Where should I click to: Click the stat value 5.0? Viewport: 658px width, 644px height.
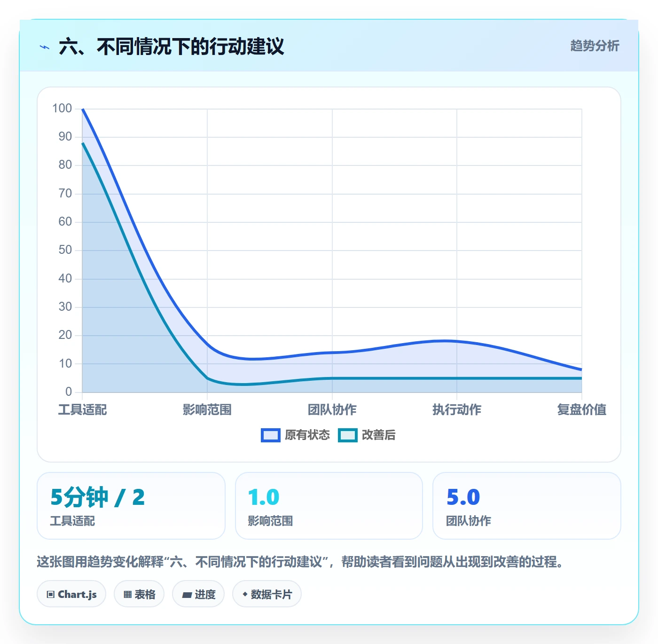(x=463, y=497)
